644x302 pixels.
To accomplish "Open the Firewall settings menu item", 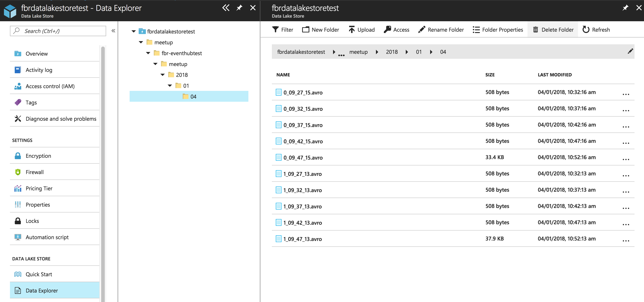I will coord(35,172).
